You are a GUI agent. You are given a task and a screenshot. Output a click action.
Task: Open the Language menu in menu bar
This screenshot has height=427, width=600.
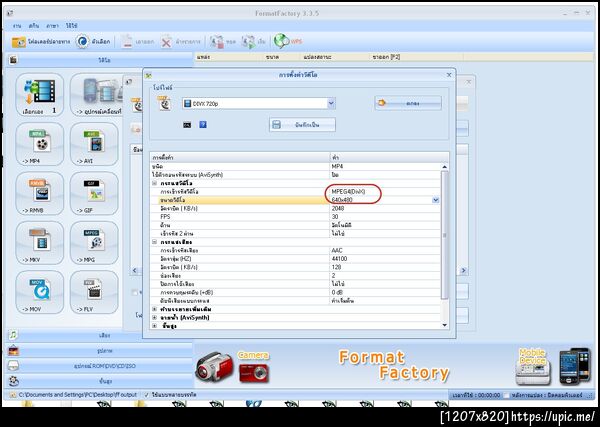52,26
